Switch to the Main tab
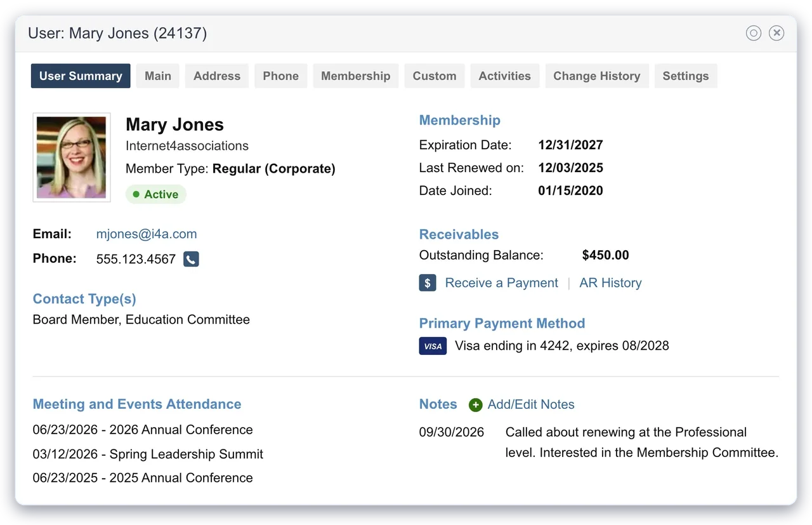The image size is (812, 525). pos(158,76)
